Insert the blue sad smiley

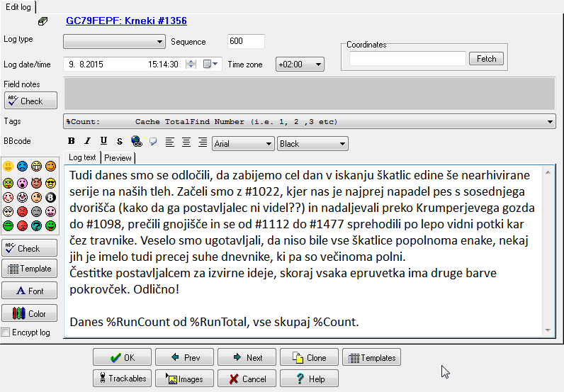pyautogui.click(x=22, y=167)
